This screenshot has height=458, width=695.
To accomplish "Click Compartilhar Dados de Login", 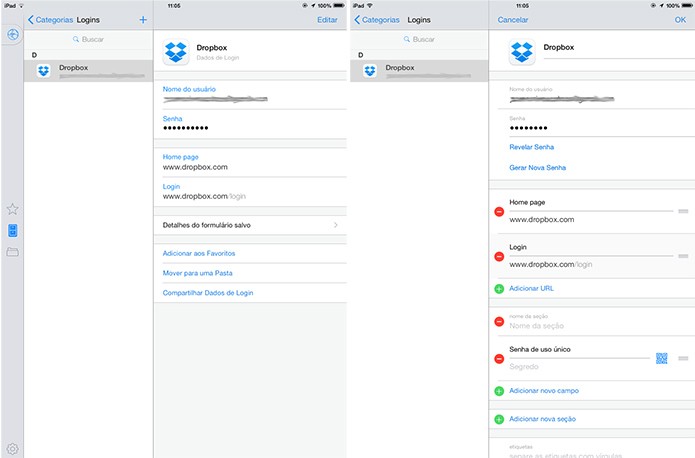I will click(208, 293).
